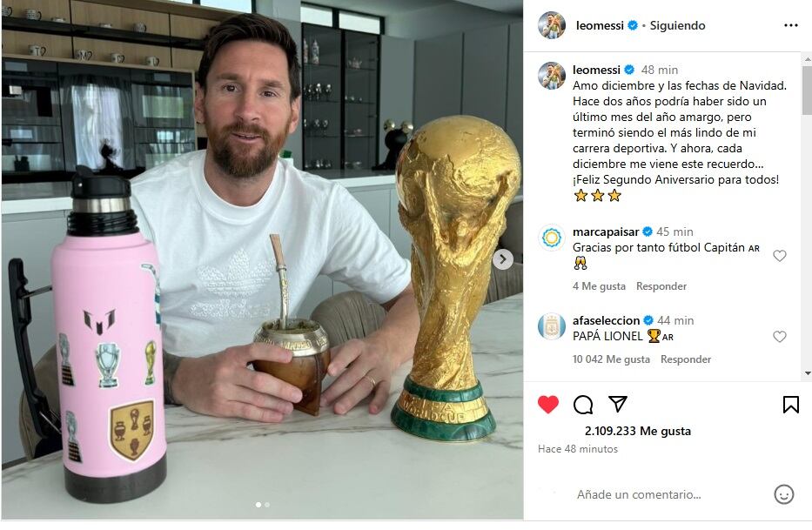This screenshot has height=530, width=812.
Task: Show the 10 042 Me gusta comment likes
Action: tap(611, 359)
